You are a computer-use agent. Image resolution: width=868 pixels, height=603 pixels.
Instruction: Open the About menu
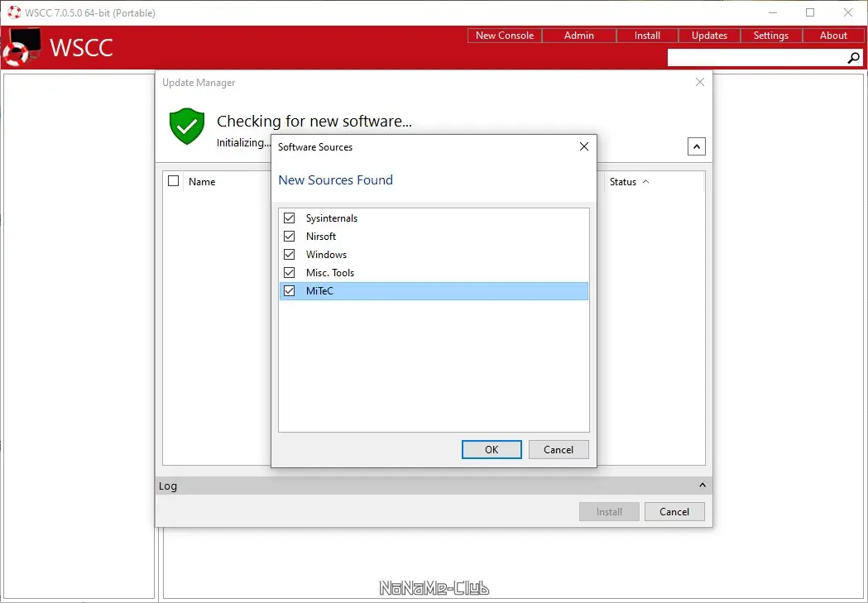833,36
